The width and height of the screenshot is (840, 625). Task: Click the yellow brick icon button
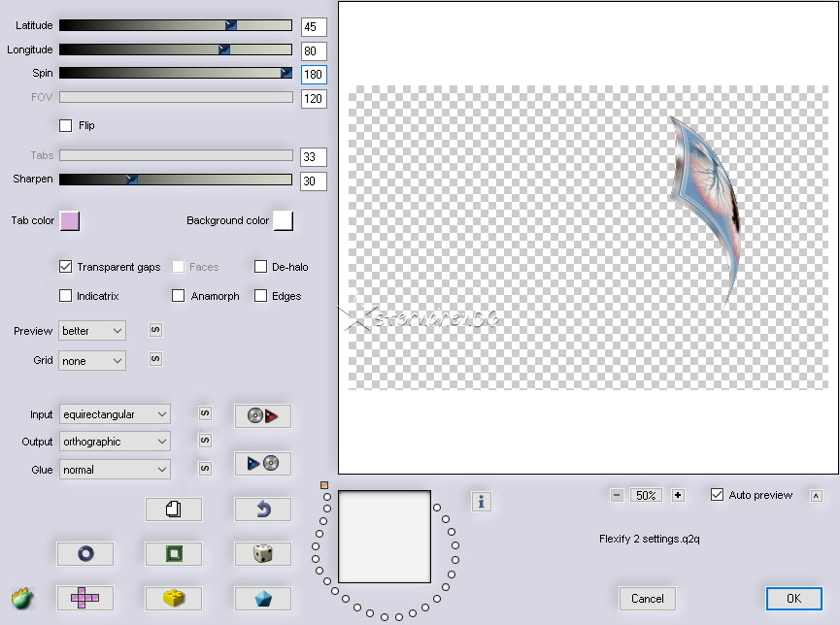(x=173, y=598)
